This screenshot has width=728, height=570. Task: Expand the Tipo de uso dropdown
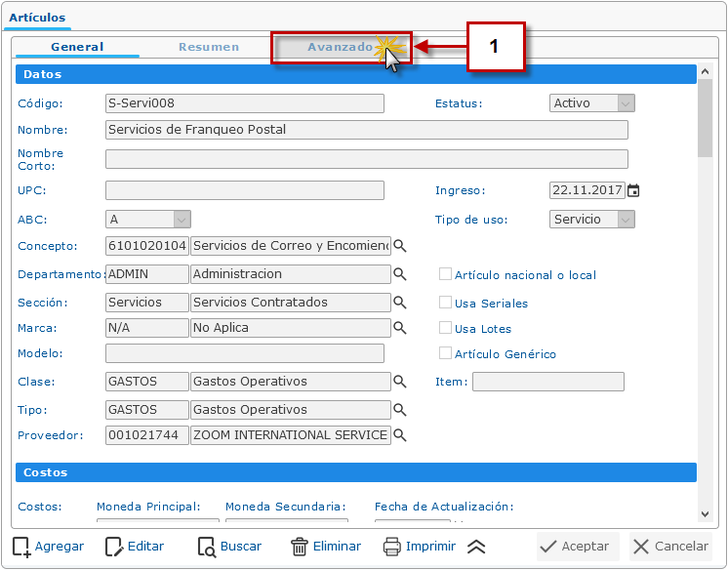pos(626,220)
